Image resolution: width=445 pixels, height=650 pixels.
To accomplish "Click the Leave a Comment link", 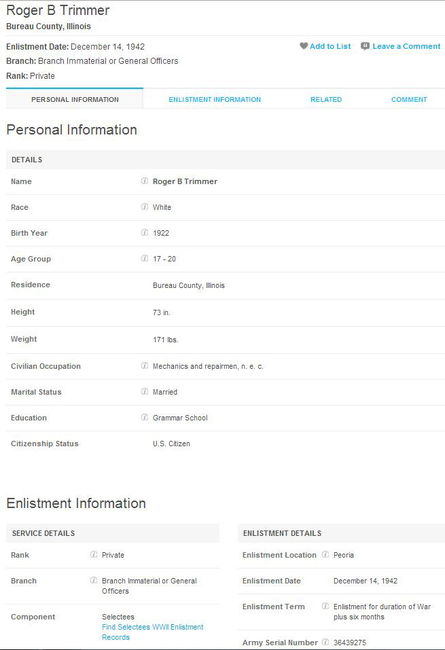I will (406, 46).
